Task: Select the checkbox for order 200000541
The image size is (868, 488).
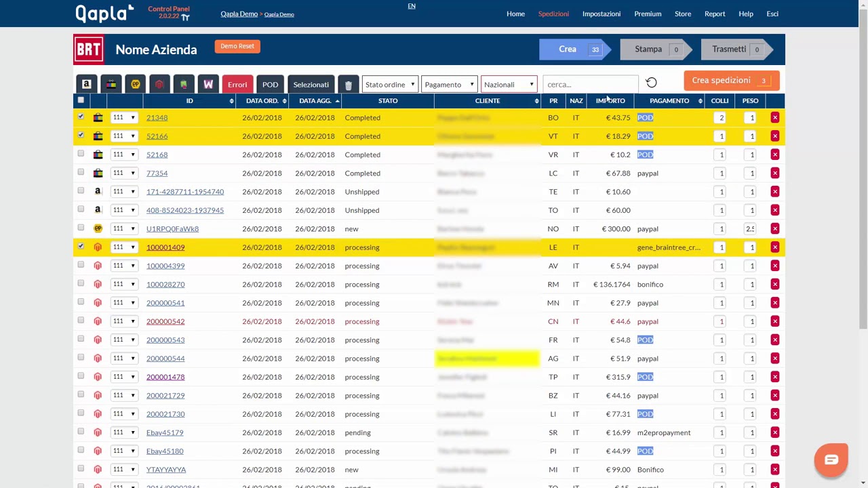Action: (81, 302)
